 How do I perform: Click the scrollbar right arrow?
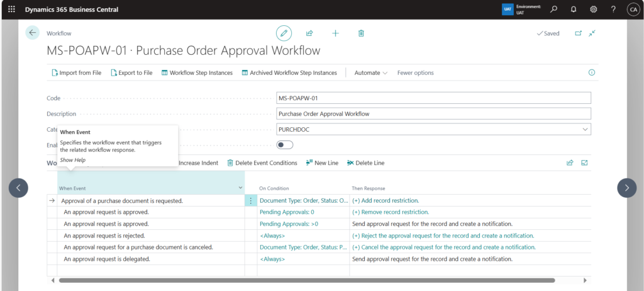pyautogui.click(x=586, y=280)
